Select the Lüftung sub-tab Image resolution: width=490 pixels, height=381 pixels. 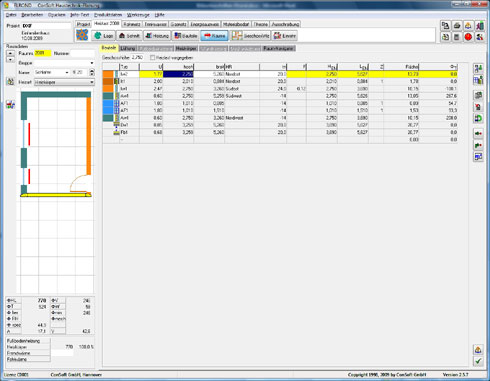127,48
